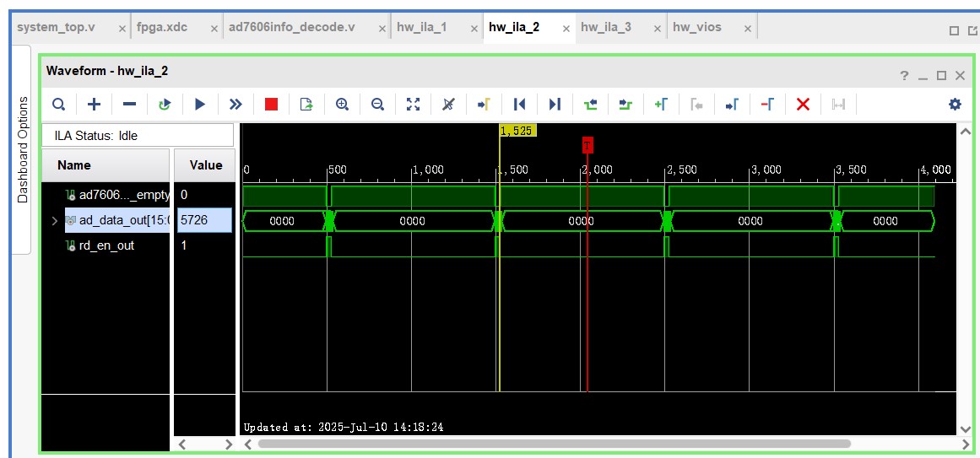Open the waveform search tool
980x458 pixels.
(58, 105)
